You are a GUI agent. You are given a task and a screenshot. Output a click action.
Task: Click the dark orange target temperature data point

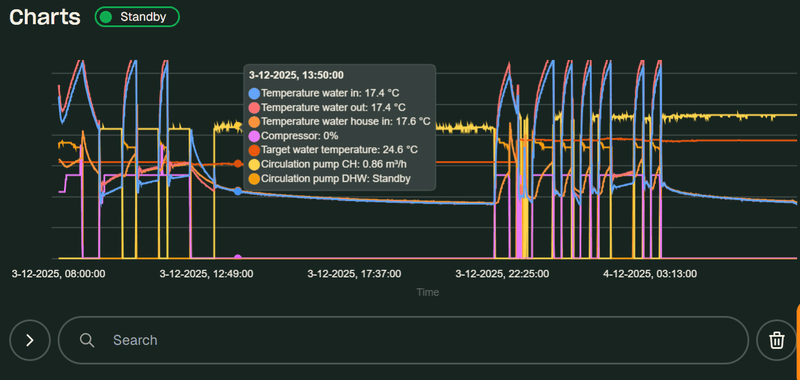coord(238,164)
